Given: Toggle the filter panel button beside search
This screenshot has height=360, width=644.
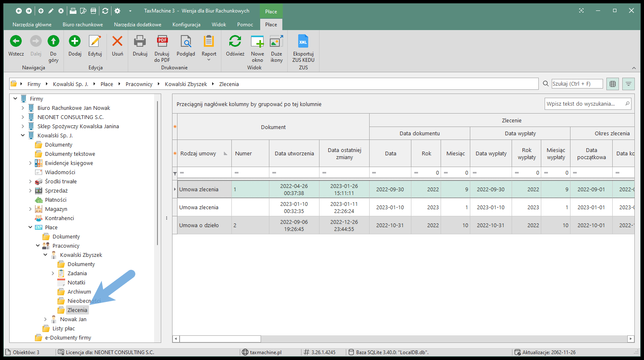Looking at the screenshot, I should tap(628, 84).
